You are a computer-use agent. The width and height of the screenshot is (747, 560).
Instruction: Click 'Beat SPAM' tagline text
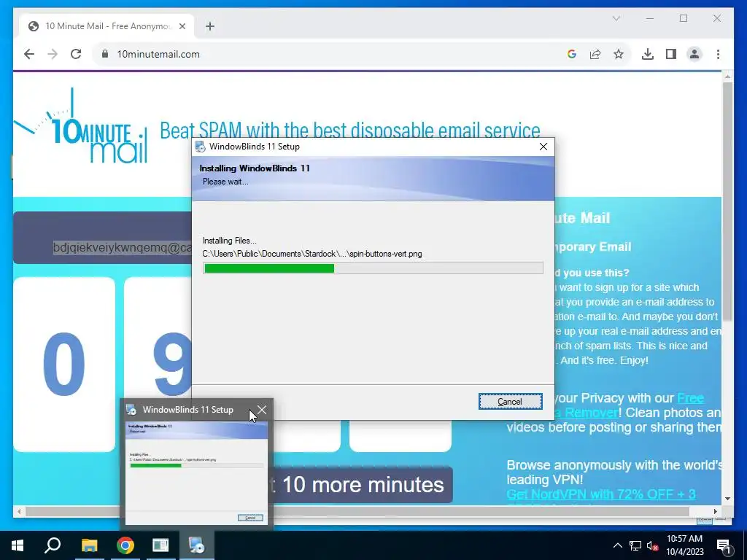pos(349,130)
